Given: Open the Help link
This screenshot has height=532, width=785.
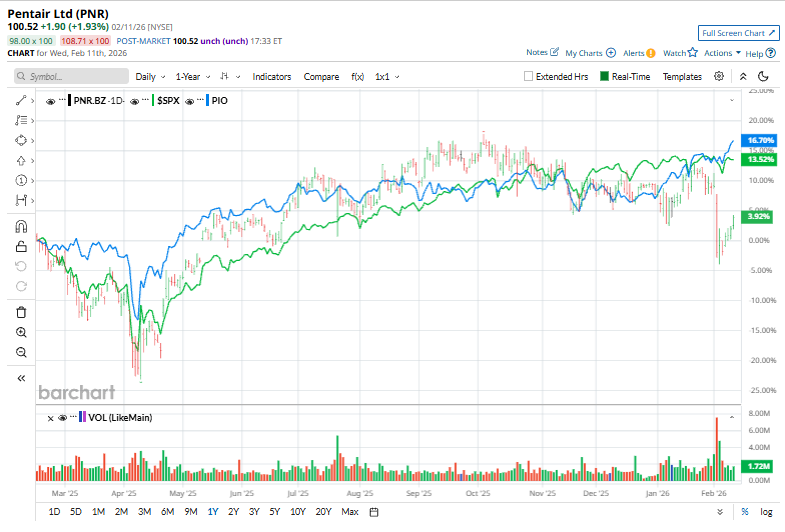Looking at the screenshot, I should tap(760, 53).
